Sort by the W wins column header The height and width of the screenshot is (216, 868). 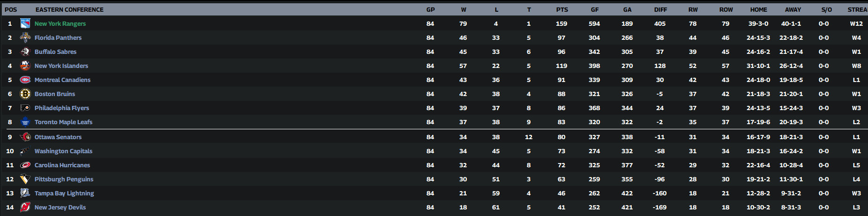pyautogui.click(x=464, y=9)
